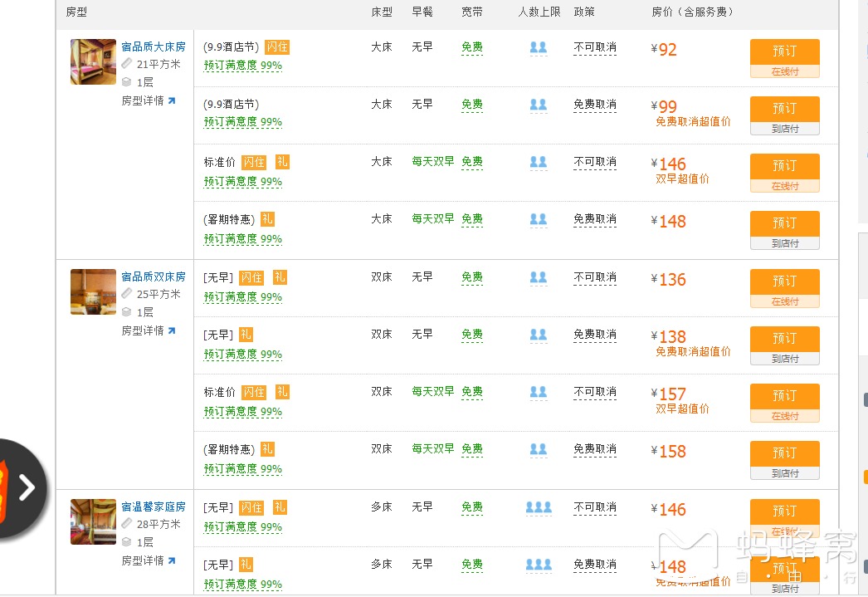Screen dimensions: 868x597
Task: Open 宿品质双床房 room thumbnail
Action: click(x=93, y=291)
